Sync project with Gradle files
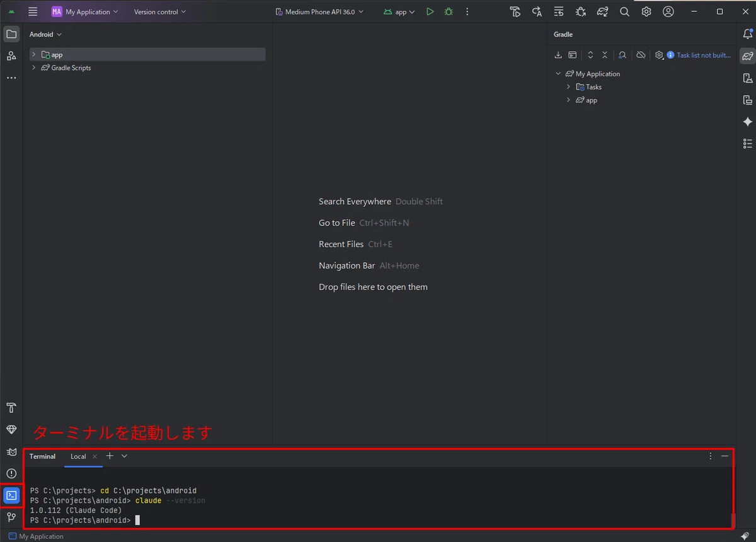This screenshot has width=756, height=542. 603,11
